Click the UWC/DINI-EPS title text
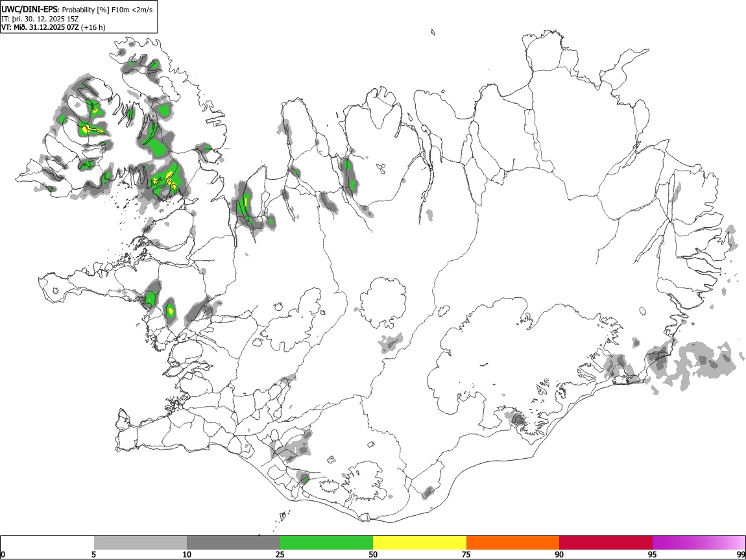 30,10
